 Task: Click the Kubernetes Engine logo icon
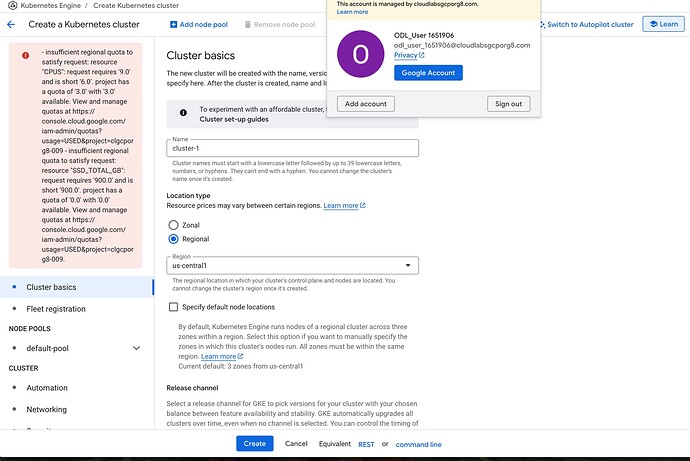click(13, 5)
